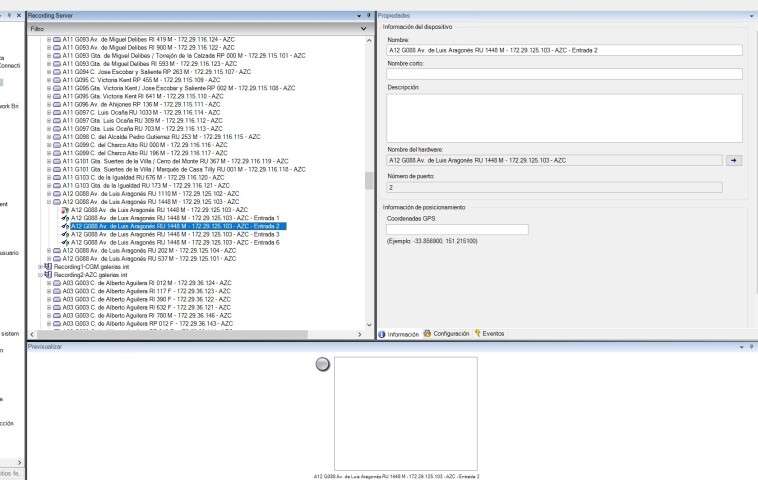Switch to the Eventos tab
This screenshot has height=480, width=758.
pyautogui.click(x=490, y=333)
